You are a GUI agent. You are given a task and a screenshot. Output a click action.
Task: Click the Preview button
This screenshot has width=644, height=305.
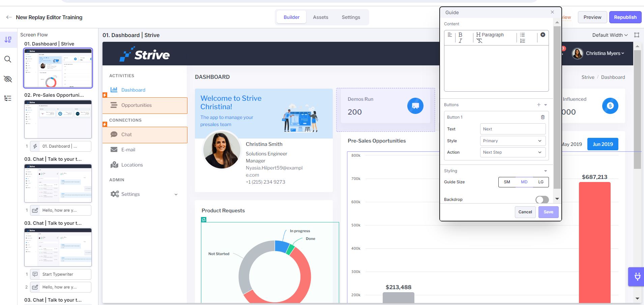(x=592, y=17)
